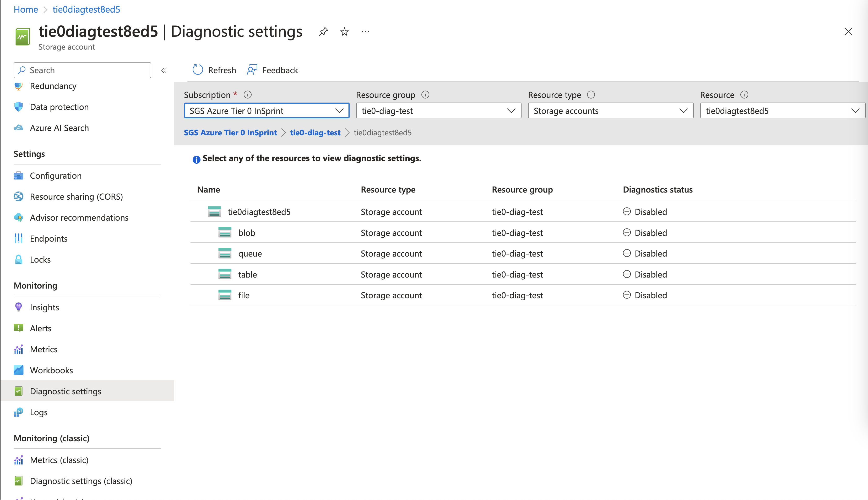The height and width of the screenshot is (500, 868).
Task: Click the Insights lightbulb icon
Action: (x=19, y=307)
